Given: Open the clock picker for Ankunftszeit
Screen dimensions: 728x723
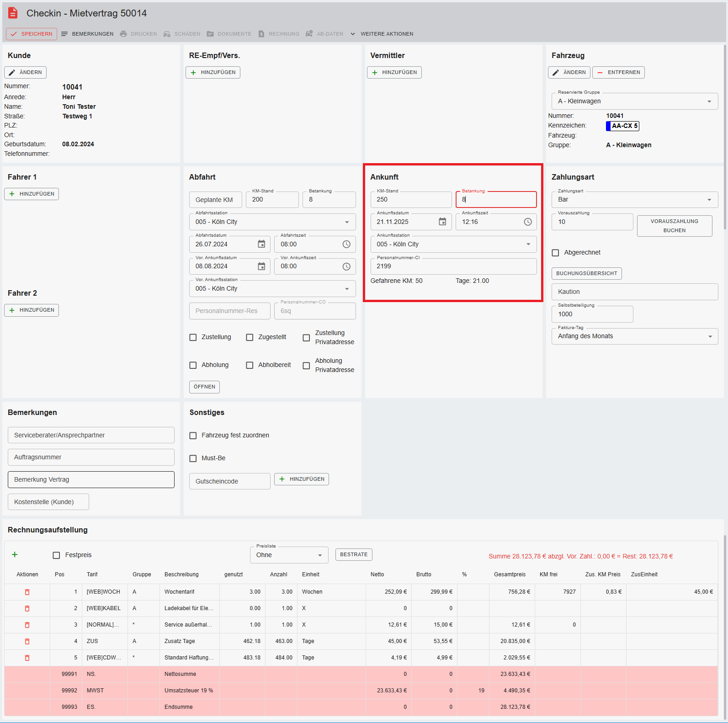Looking at the screenshot, I should pos(527,222).
